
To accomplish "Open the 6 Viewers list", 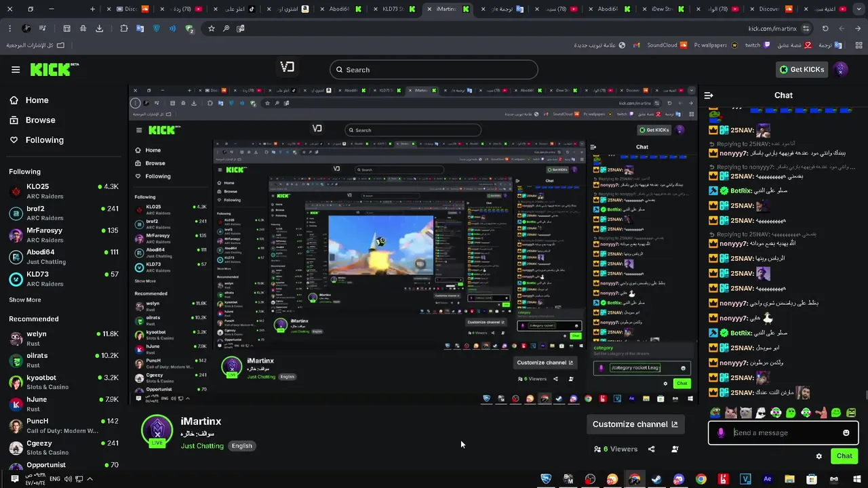I will pyautogui.click(x=616, y=449).
